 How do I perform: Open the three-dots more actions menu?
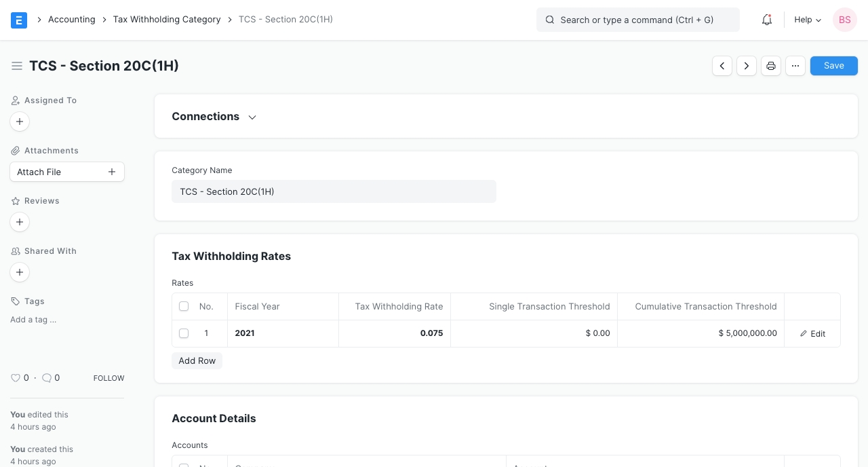pos(795,66)
